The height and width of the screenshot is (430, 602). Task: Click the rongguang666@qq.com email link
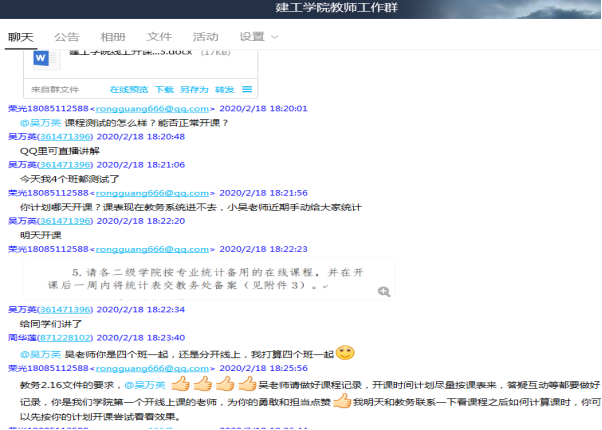[152, 108]
